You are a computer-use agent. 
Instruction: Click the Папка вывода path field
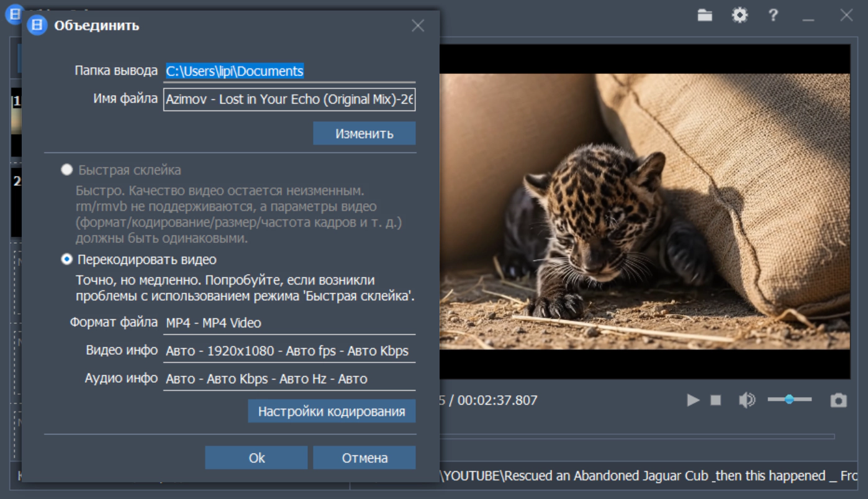point(289,71)
